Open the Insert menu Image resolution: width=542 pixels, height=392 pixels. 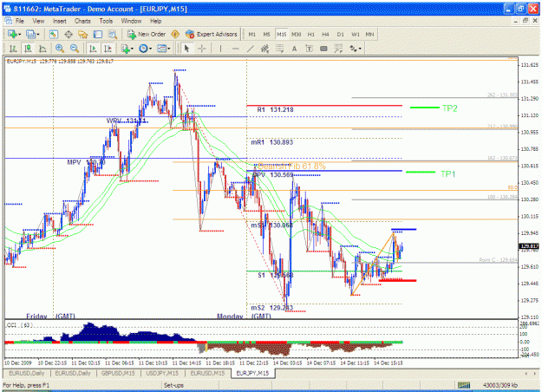60,21
